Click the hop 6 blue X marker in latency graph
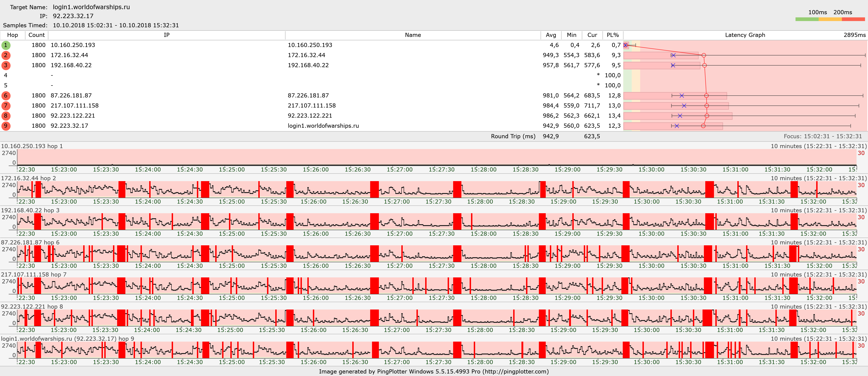The image size is (868, 376). tap(682, 96)
